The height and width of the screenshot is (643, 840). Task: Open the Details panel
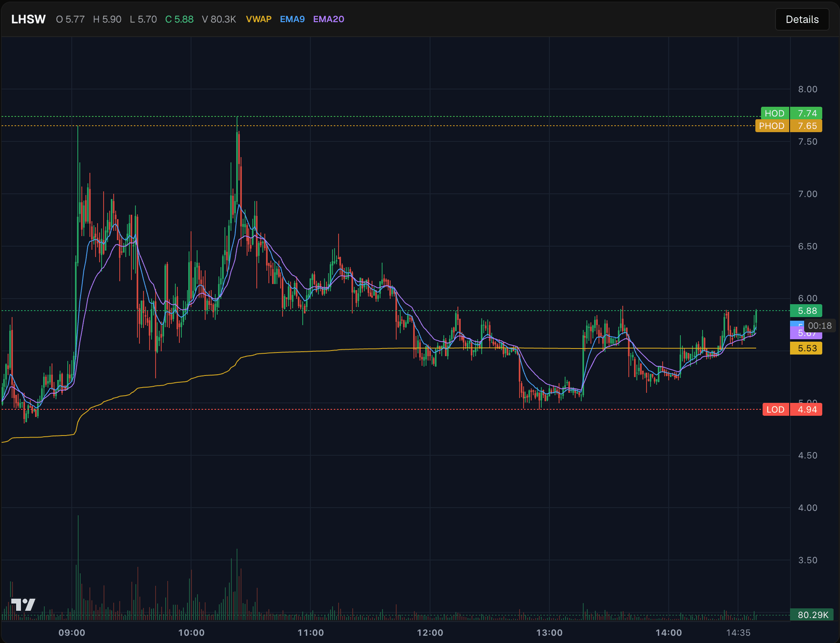tap(802, 19)
